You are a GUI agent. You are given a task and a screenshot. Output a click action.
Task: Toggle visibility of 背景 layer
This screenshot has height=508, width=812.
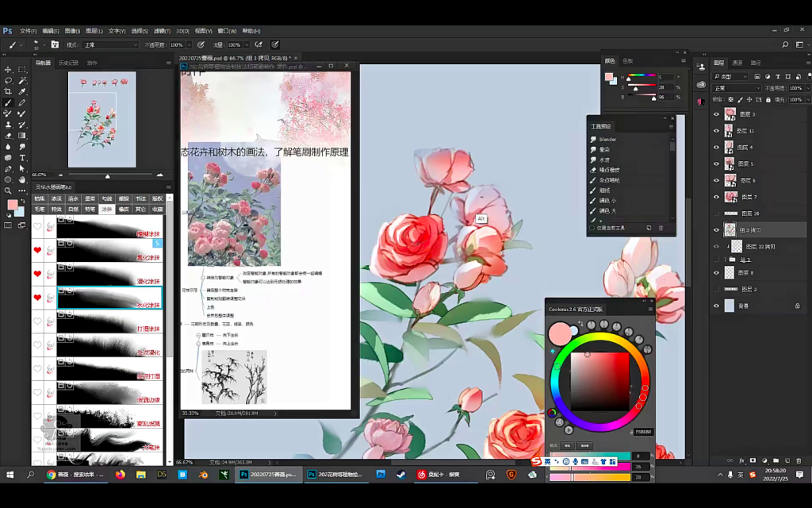pyautogui.click(x=716, y=306)
